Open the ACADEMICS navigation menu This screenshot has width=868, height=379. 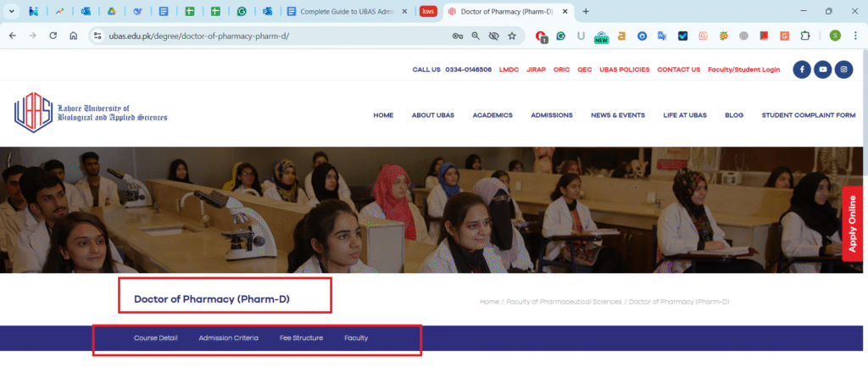pyautogui.click(x=492, y=115)
